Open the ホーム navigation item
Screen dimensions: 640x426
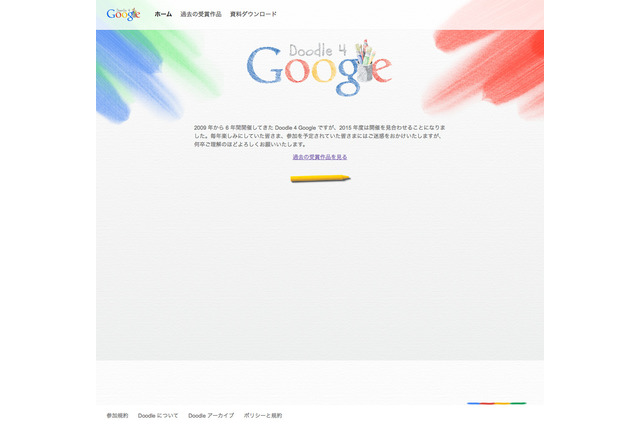point(163,14)
